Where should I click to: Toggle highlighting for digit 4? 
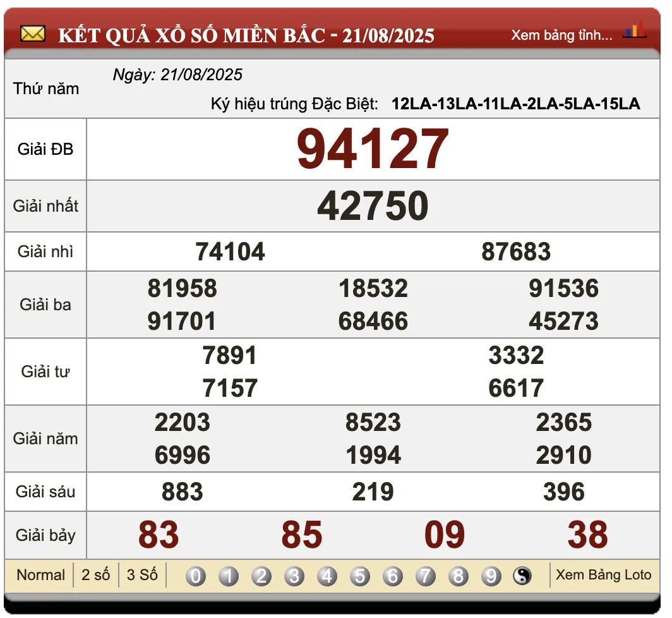[x=328, y=575]
